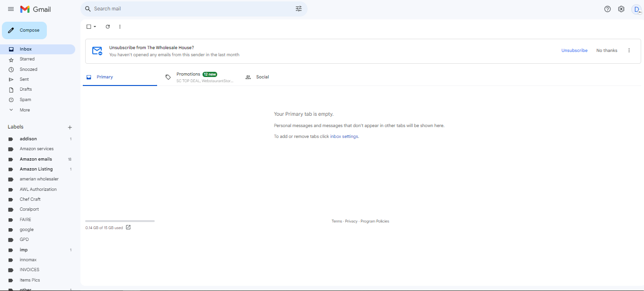The height and width of the screenshot is (291, 644).
Task: Refresh the inbox
Action: pos(108,26)
